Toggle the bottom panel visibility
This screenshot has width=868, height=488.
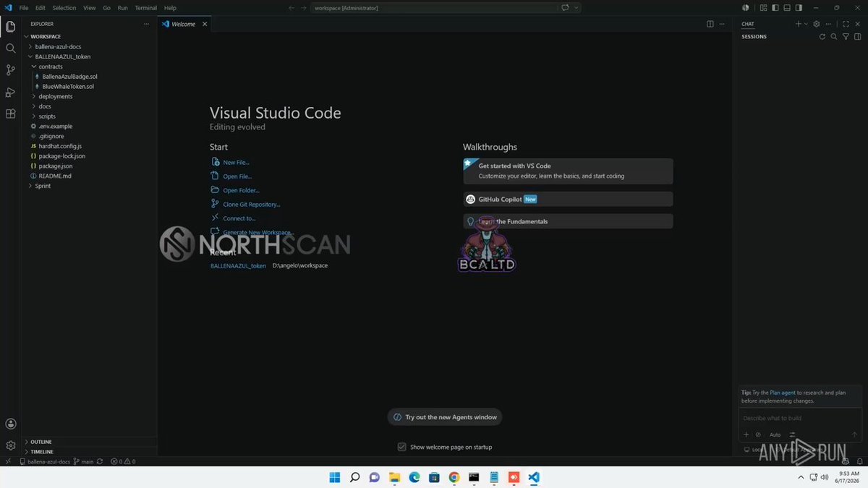pos(787,7)
